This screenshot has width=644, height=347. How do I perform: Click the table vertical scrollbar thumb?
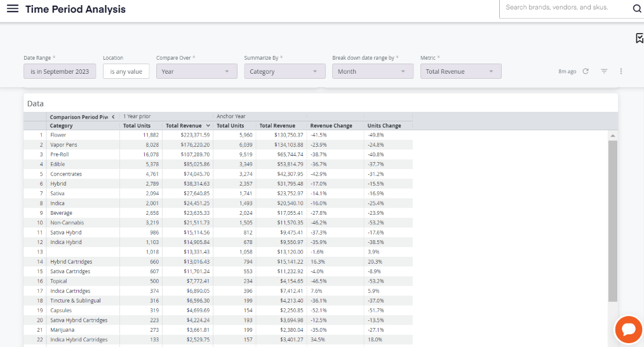(612, 221)
